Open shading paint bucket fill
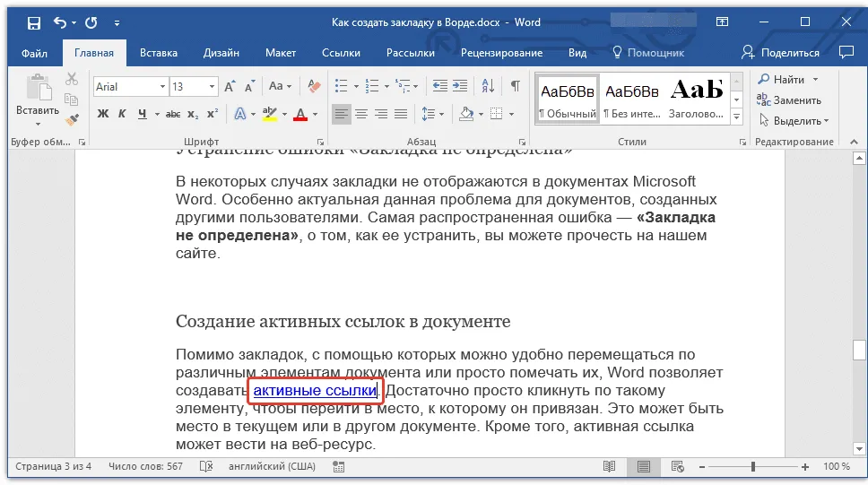The width and height of the screenshot is (868, 485). click(466, 114)
